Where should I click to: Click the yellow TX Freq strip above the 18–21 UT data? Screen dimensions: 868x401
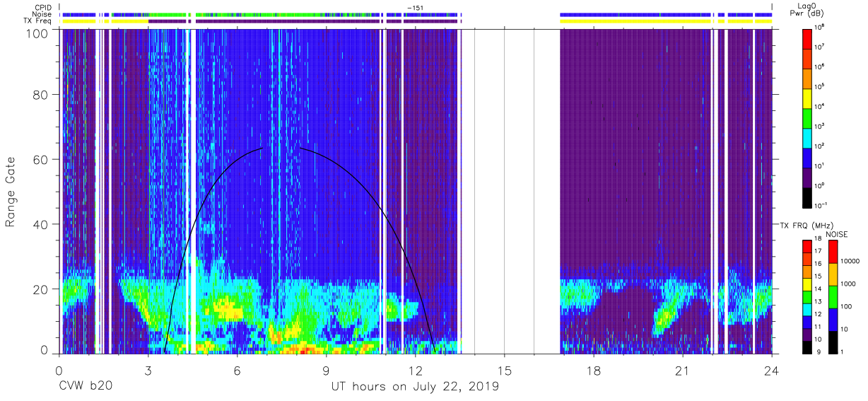(x=636, y=21)
